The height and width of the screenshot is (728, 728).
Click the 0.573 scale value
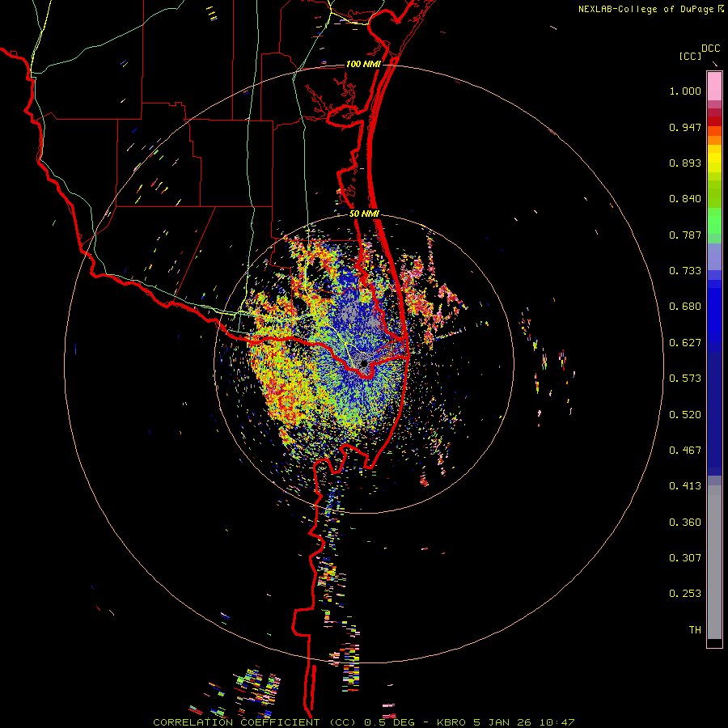pos(685,379)
